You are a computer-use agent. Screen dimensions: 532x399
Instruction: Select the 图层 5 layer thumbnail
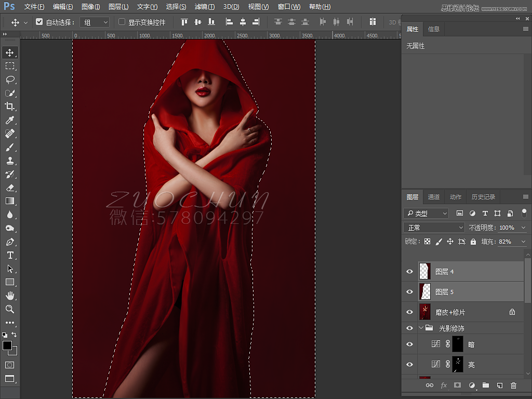point(425,292)
